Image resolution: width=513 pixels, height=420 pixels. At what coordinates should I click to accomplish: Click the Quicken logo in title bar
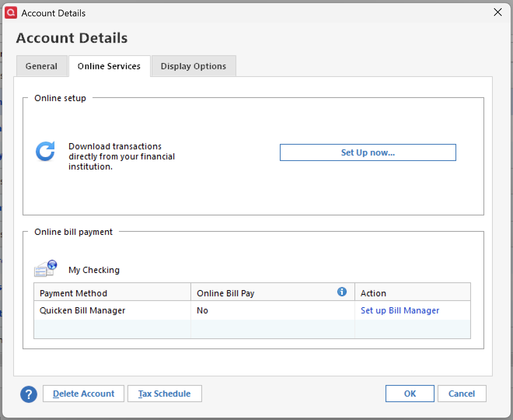pos(11,13)
